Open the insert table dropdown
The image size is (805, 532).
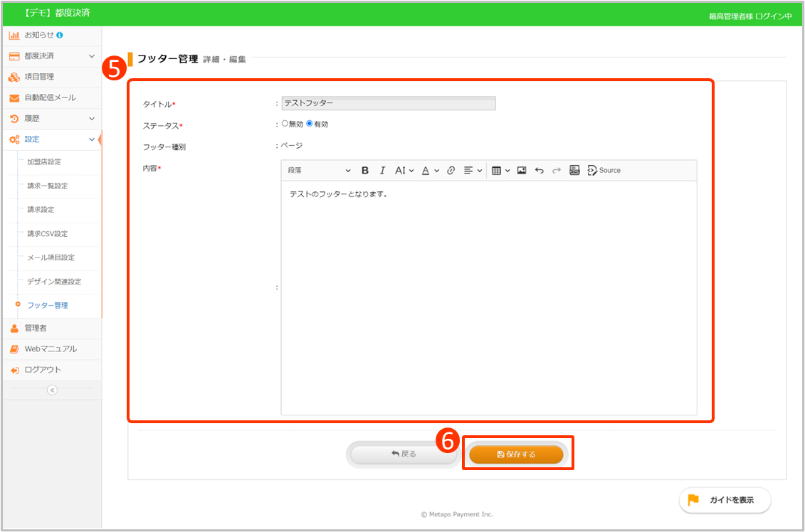pyautogui.click(x=500, y=171)
